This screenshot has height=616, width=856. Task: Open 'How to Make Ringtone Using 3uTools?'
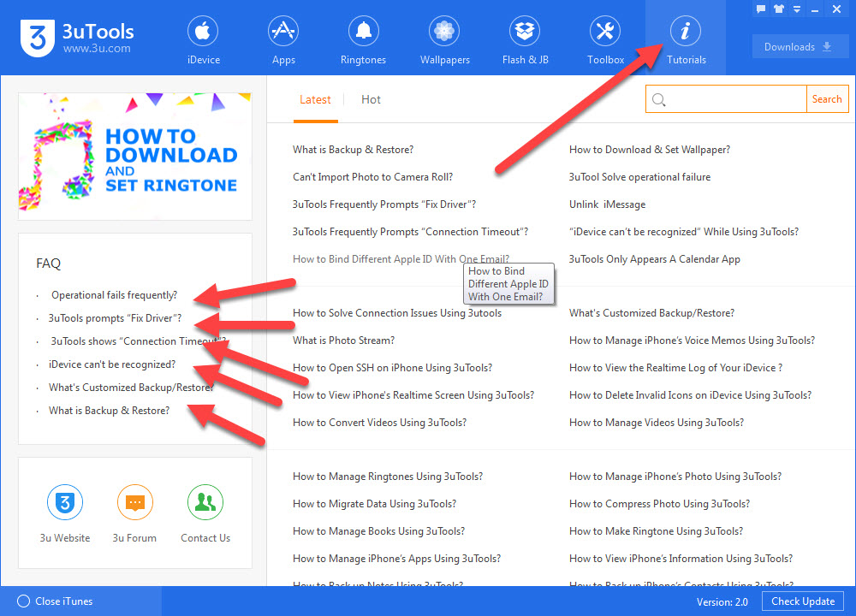coord(657,531)
